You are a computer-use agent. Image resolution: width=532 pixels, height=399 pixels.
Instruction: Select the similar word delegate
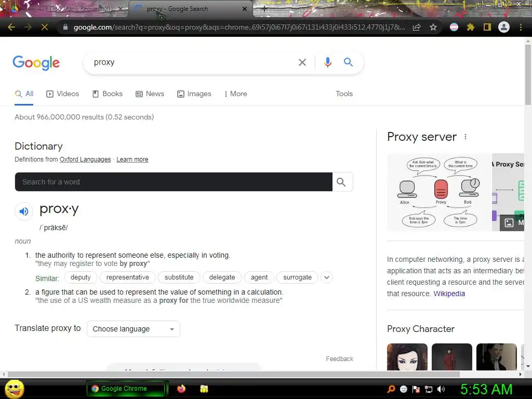click(222, 277)
